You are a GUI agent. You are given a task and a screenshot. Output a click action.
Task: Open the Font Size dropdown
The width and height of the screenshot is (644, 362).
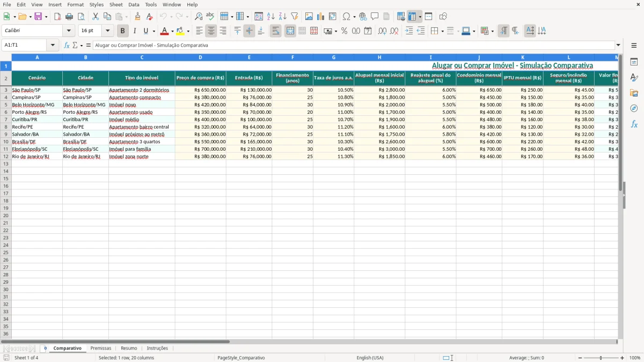click(107, 31)
